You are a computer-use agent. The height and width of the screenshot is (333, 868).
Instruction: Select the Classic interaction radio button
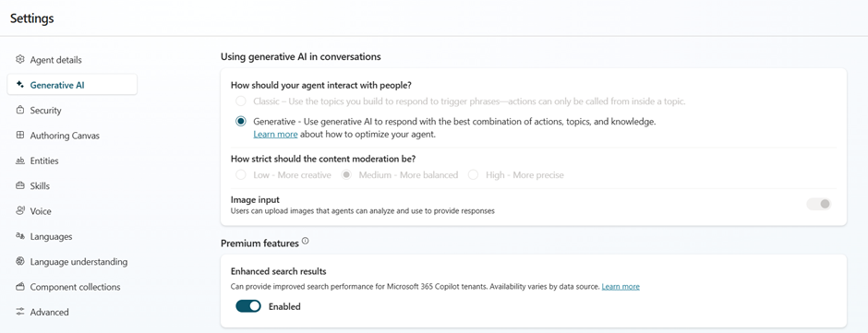pos(240,101)
